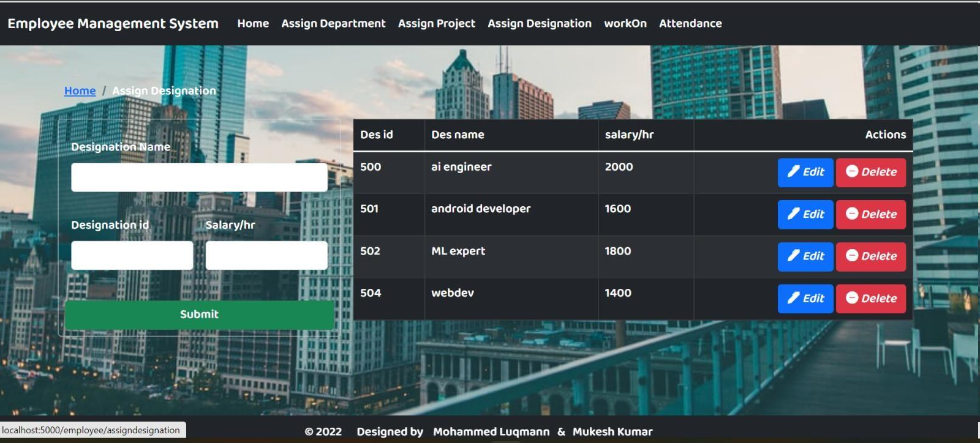Select the cell with id 504
980x443 pixels.
tap(389, 299)
